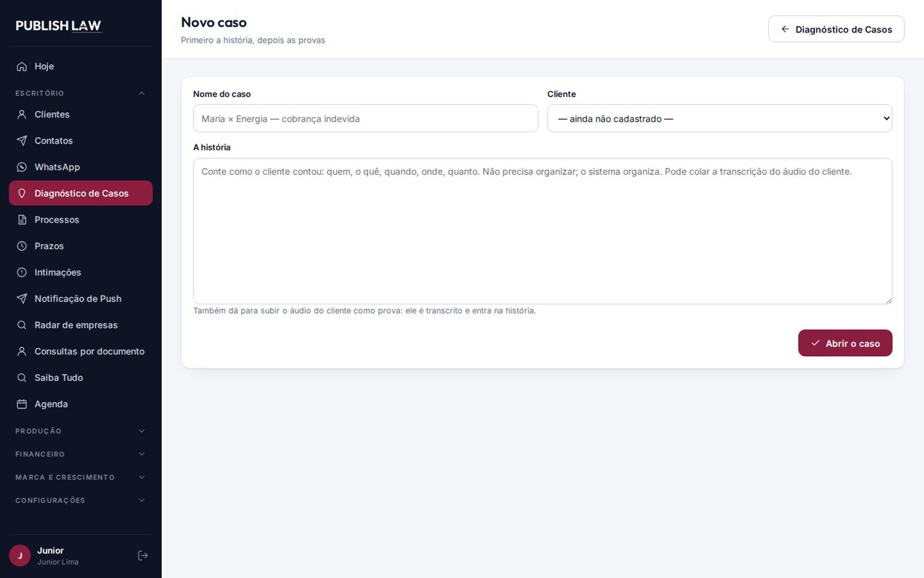
Task: Click the WhatsApp logo icon in sidebar
Action: 22,167
